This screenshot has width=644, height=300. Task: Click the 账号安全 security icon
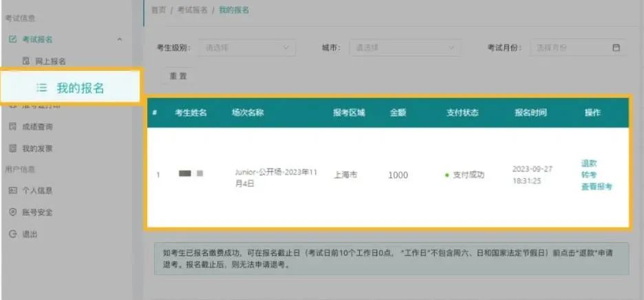point(12,212)
